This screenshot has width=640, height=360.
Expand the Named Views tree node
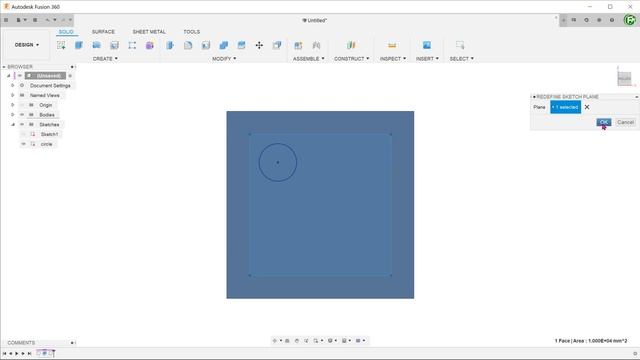13,96
